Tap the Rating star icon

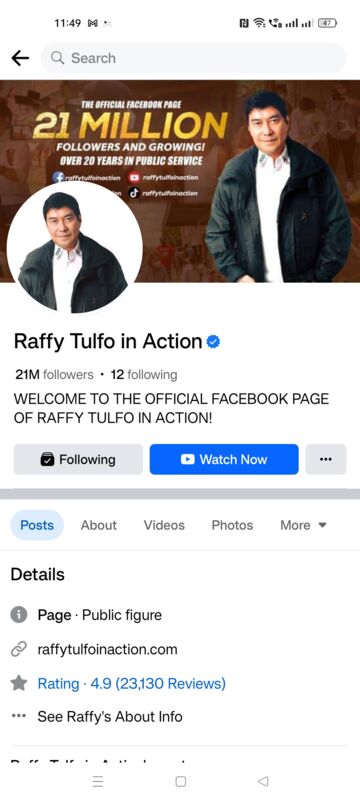(x=19, y=683)
